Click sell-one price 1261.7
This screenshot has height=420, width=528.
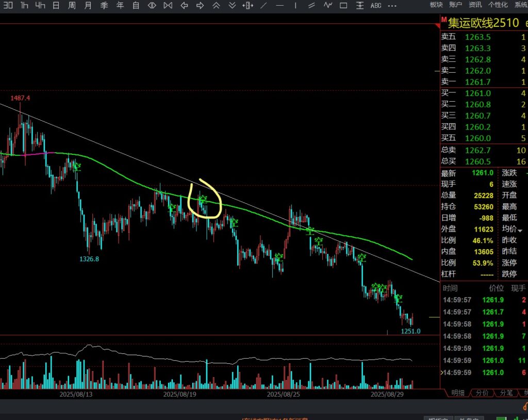tap(477, 82)
